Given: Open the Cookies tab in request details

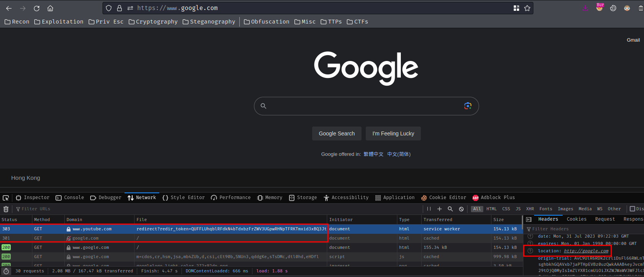Looking at the screenshot, I should [577, 219].
